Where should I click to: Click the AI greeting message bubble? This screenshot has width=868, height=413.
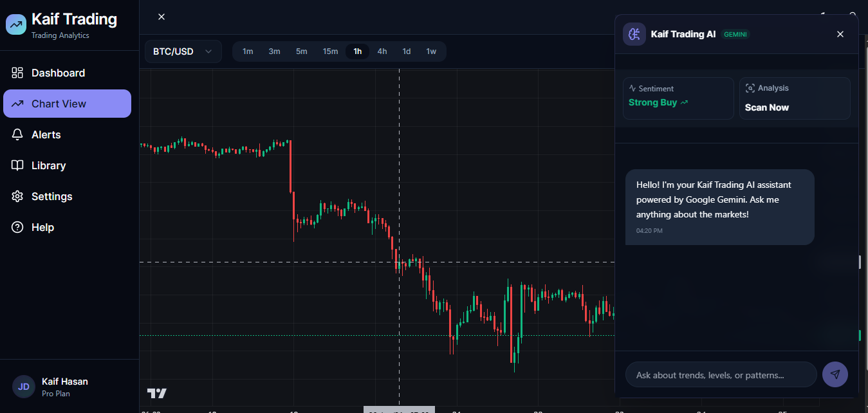pos(720,207)
